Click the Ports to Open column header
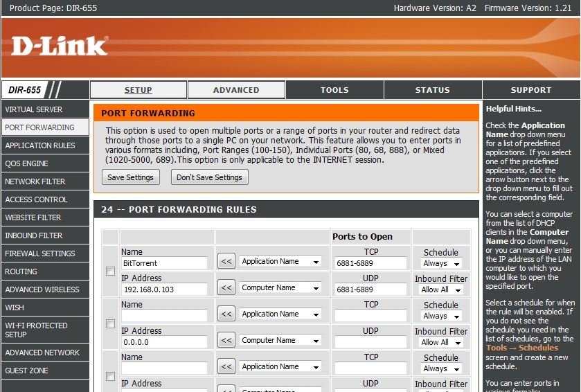Screen dimensions: 581x392 pyautogui.click(x=362, y=236)
